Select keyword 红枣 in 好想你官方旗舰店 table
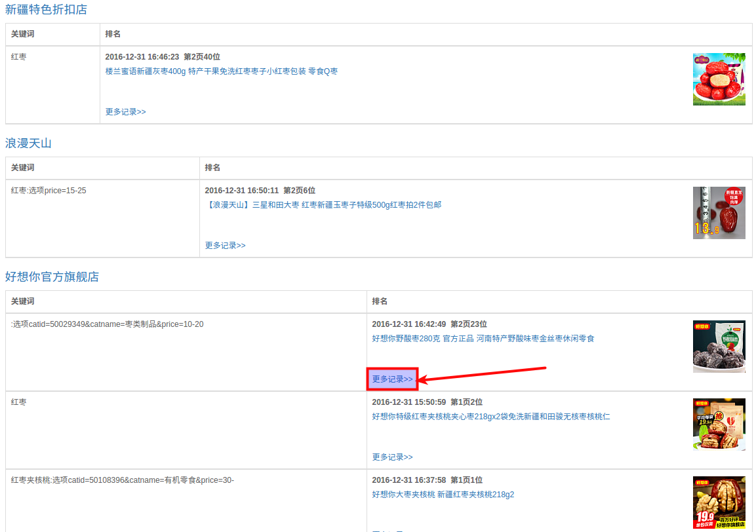 pos(19,402)
